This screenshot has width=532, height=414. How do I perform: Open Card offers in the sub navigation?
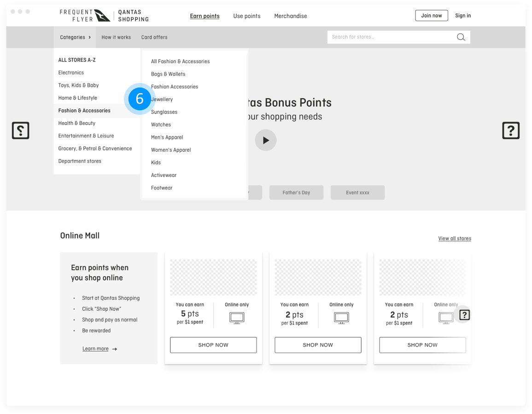154,37
